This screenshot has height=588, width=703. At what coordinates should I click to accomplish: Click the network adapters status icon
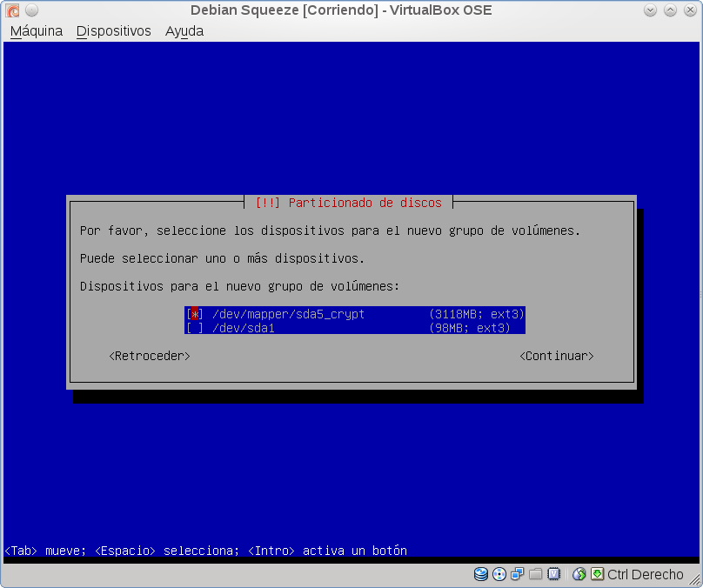pos(518,574)
